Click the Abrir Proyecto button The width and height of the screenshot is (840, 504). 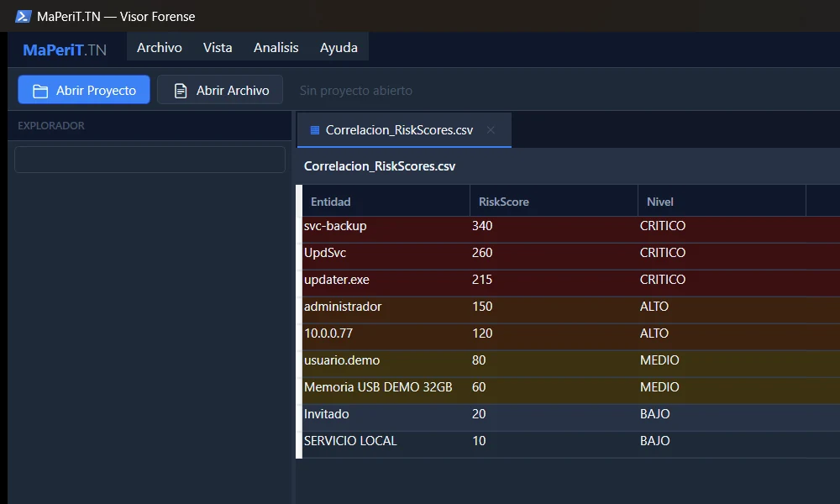(x=84, y=90)
